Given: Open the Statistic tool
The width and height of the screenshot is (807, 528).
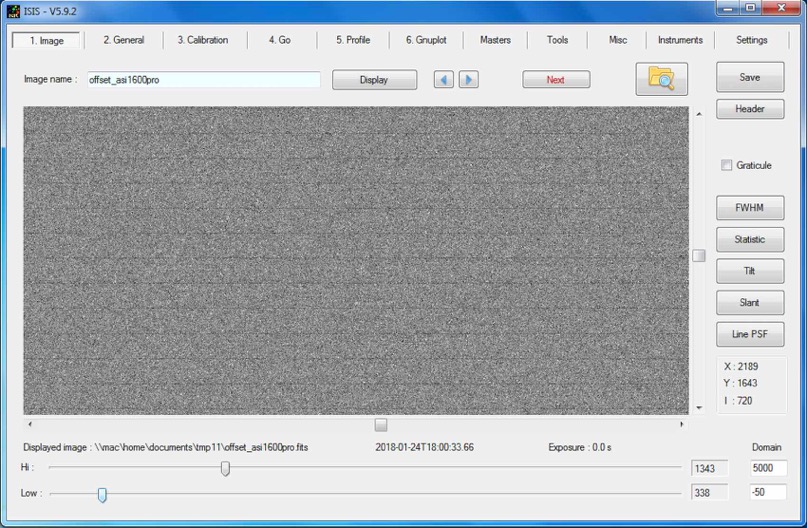Looking at the screenshot, I should pyautogui.click(x=750, y=239).
